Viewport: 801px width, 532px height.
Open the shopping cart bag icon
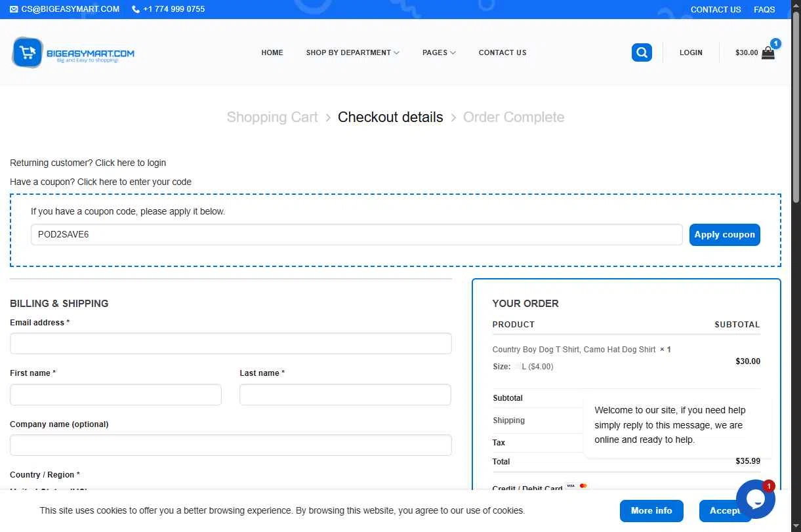click(768, 53)
